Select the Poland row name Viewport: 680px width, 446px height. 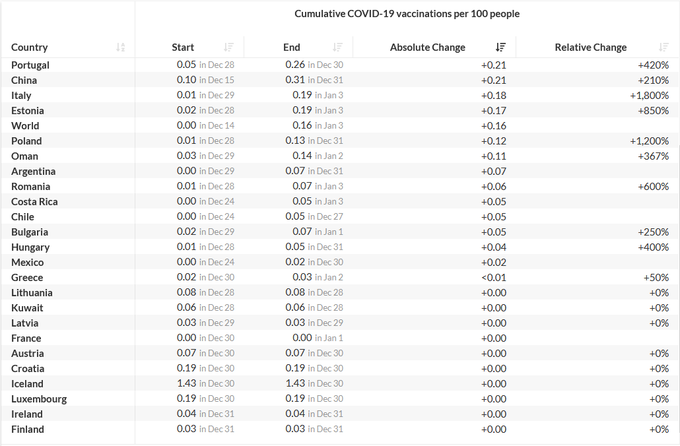click(x=26, y=141)
